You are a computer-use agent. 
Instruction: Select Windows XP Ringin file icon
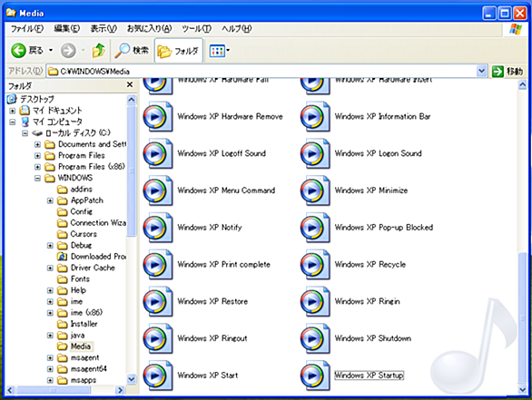click(x=315, y=301)
